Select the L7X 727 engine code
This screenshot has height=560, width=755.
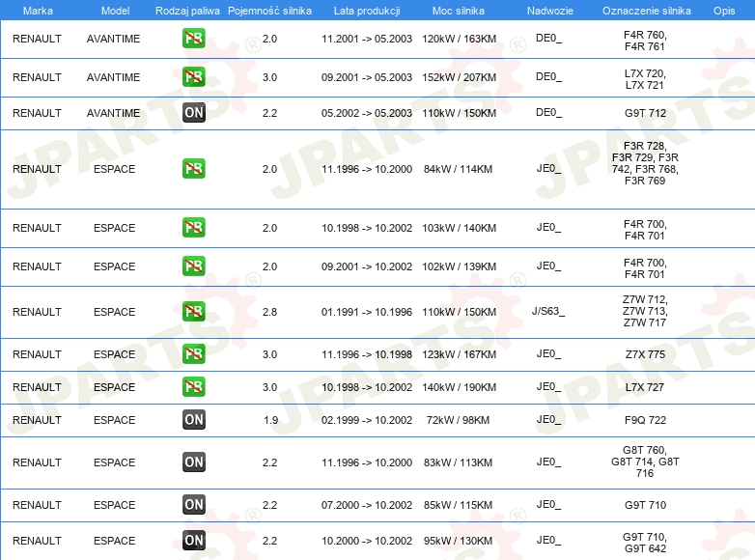click(x=645, y=387)
